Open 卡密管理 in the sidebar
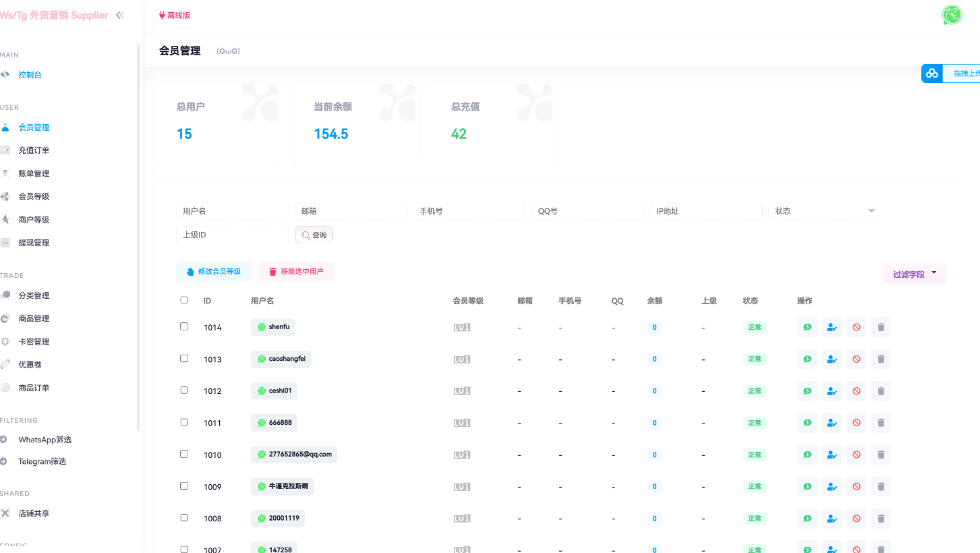Image resolution: width=980 pixels, height=553 pixels. (x=34, y=342)
